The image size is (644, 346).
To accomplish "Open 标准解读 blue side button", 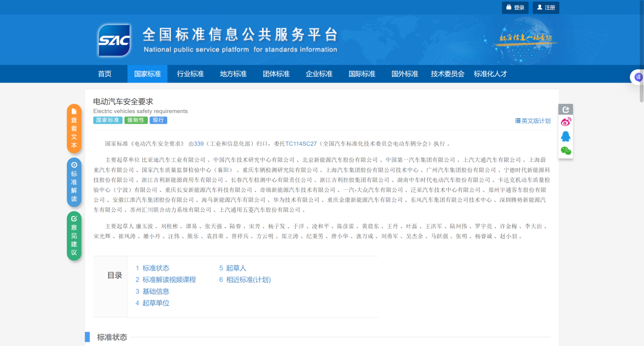I will click(74, 182).
